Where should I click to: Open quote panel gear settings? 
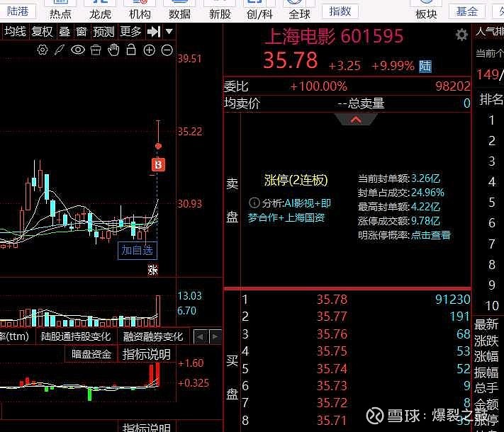pos(461,35)
